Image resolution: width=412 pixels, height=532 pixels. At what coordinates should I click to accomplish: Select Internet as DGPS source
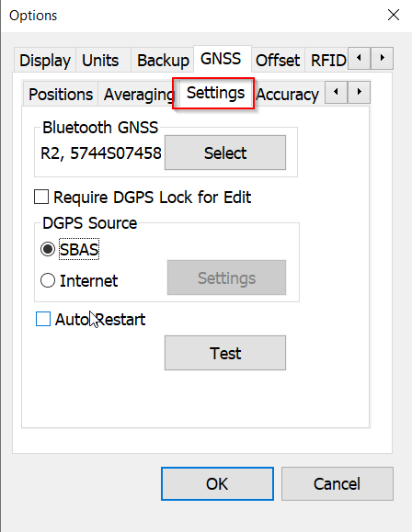(48, 280)
